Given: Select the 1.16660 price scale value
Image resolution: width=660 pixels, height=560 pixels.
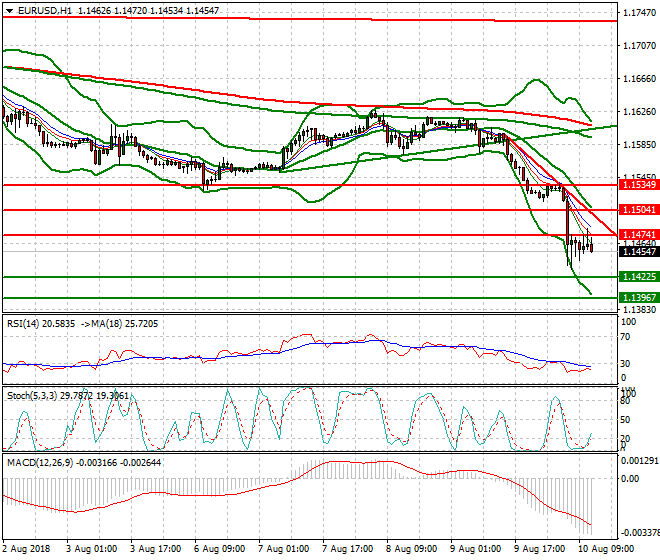Looking at the screenshot, I should pyautogui.click(x=639, y=79).
